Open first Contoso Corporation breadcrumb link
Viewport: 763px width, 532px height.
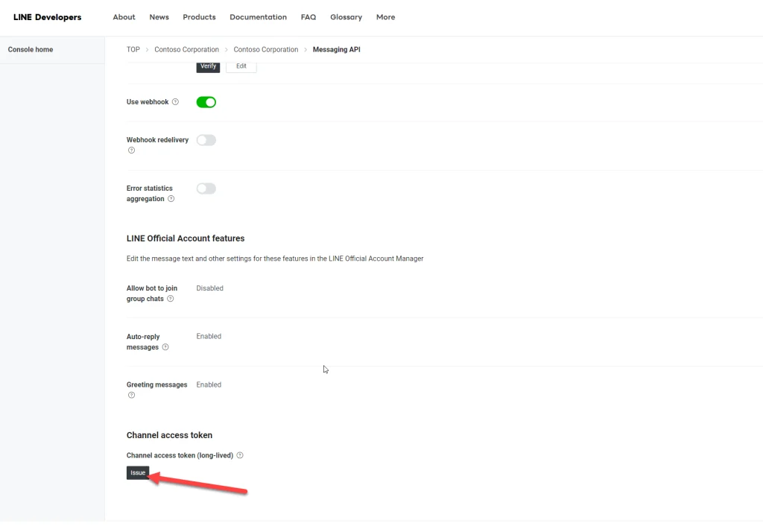[186, 50]
